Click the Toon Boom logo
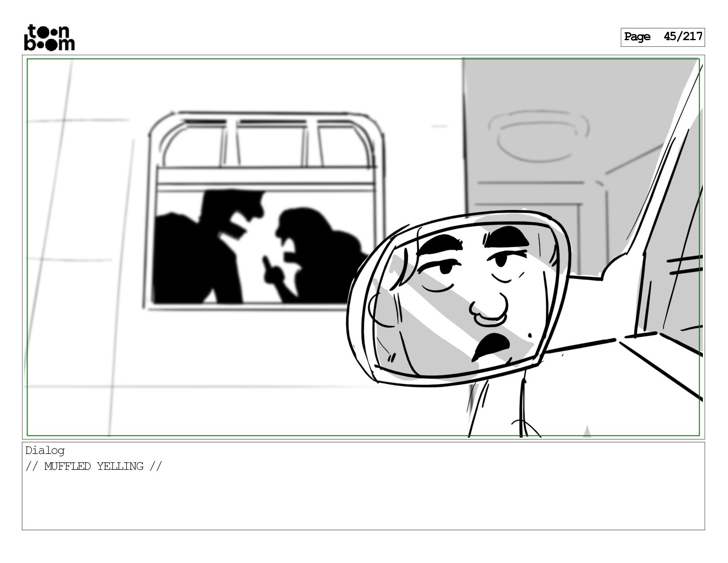The image size is (728, 563). coord(49,38)
